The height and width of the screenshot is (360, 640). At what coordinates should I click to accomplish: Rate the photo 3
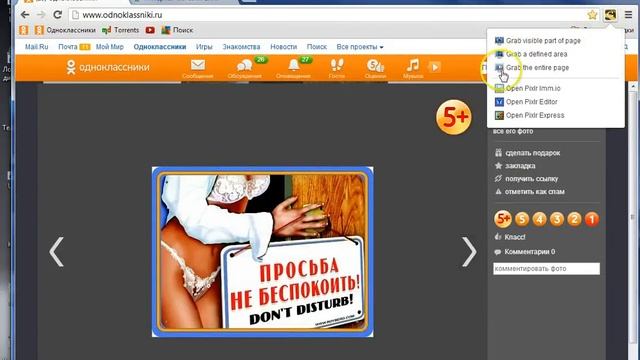[557, 219]
